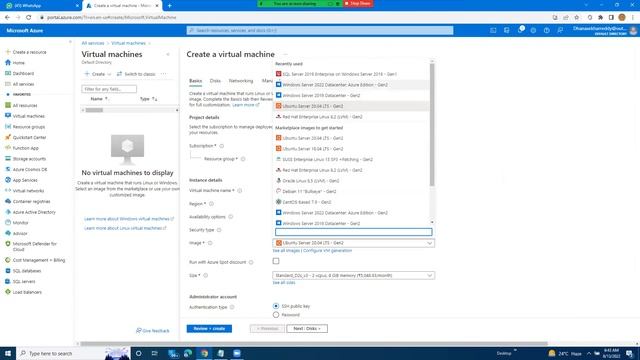Viewport: 640px width, 360px height.
Task: Open Virtual machines breadcrumb link
Action: click(128, 43)
